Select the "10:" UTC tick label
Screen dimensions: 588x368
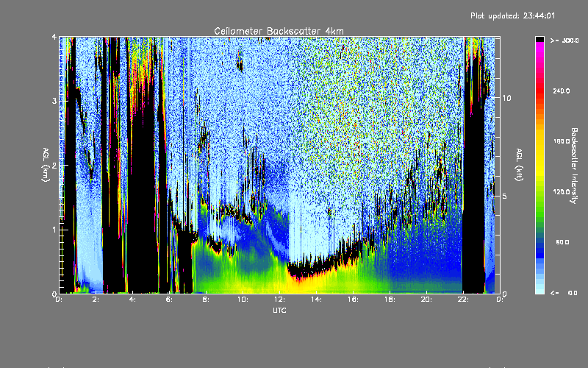(x=243, y=300)
